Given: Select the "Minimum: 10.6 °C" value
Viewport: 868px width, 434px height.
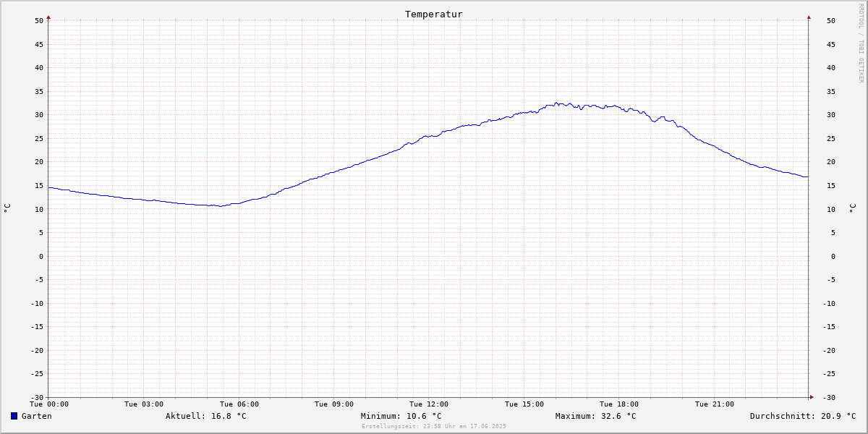Looking at the screenshot, I should click(401, 416).
